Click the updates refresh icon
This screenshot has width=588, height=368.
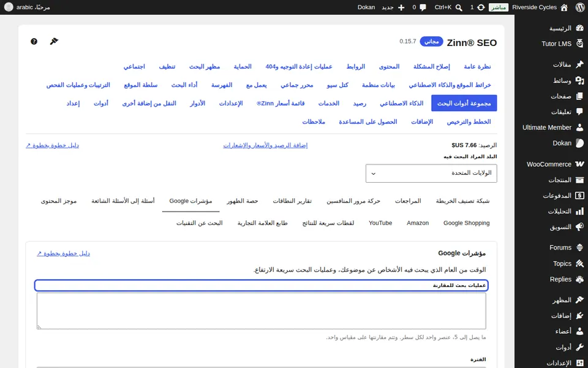(481, 7)
